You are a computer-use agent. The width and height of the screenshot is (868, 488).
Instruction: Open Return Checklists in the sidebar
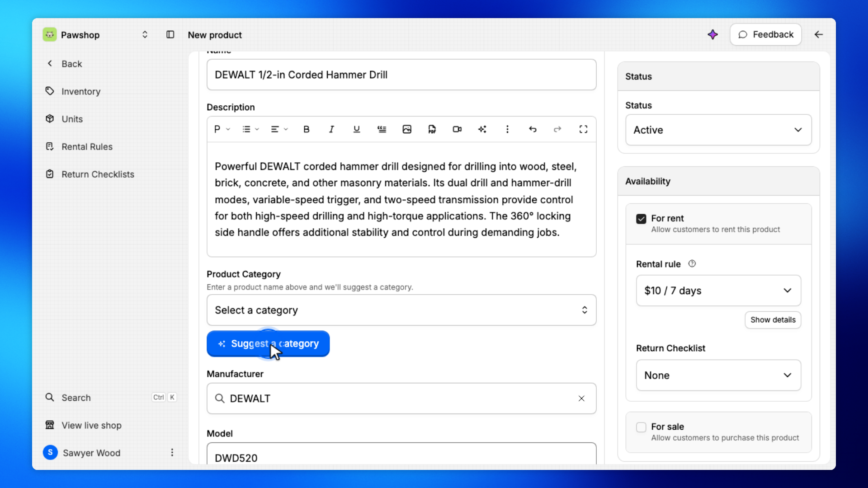coord(90,174)
